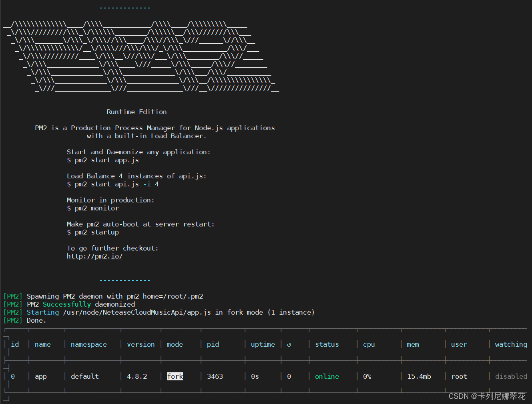Select the '$ pm2 monitor' command line
This screenshot has width=532, height=404.
(93, 208)
